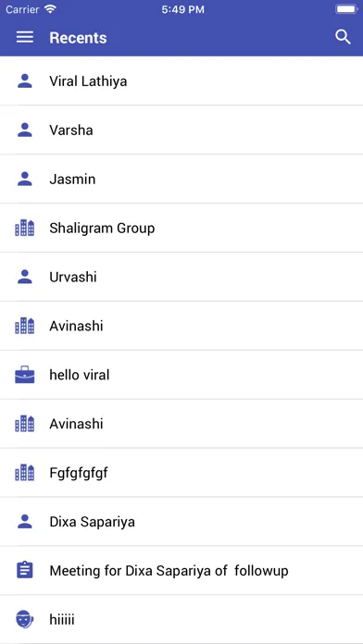Click the company icon beside Fgfgfgfgf

pyautogui.click(x=25, y=473)
